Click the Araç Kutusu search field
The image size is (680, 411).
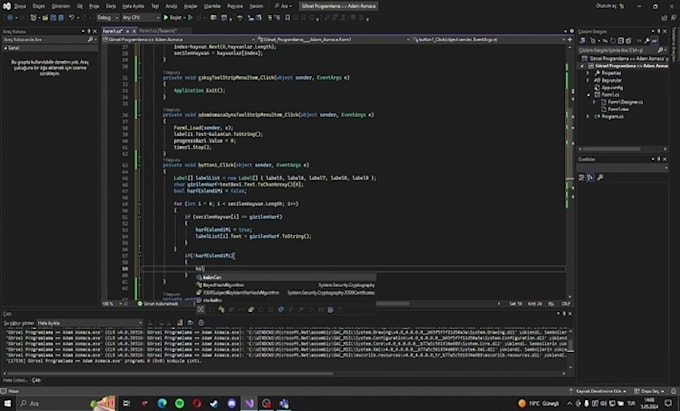48,39
